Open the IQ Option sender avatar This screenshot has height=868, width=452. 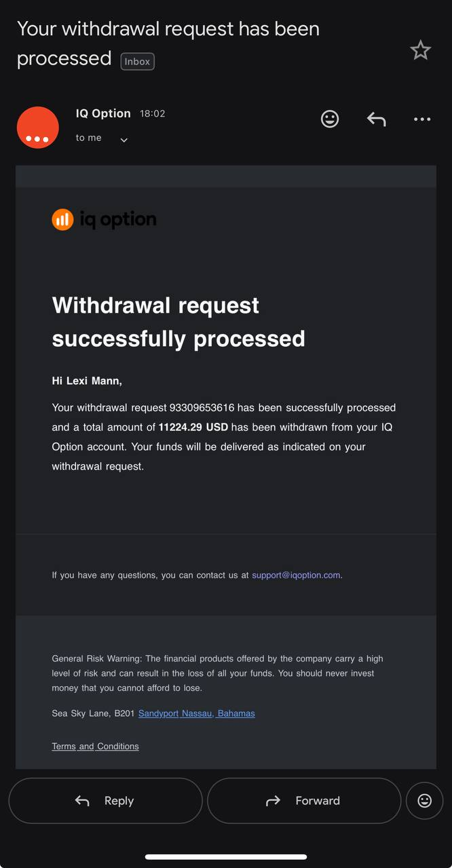(38, 128)
